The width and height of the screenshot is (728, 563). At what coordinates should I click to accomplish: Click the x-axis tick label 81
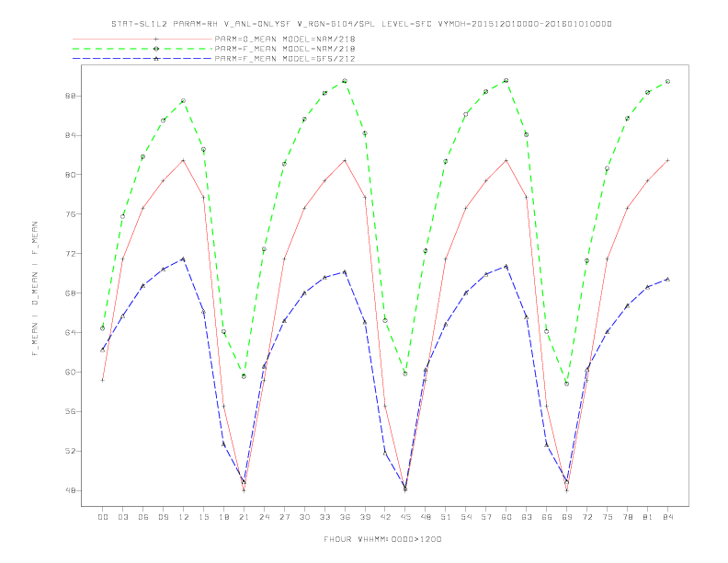click(x=648, y=517)
